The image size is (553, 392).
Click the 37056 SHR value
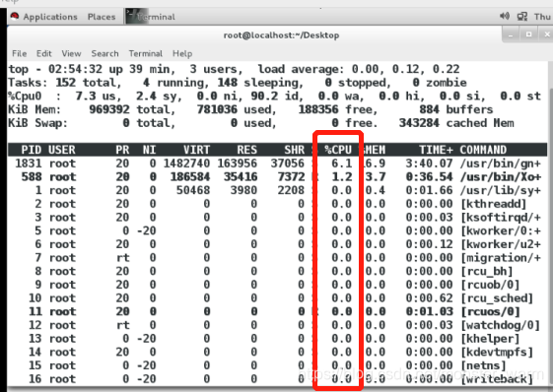pyautogui.click(x=288, y=163)
